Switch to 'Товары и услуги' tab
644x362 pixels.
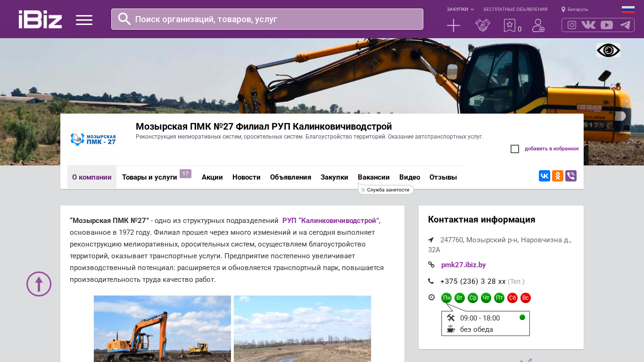tap(149, 177)
